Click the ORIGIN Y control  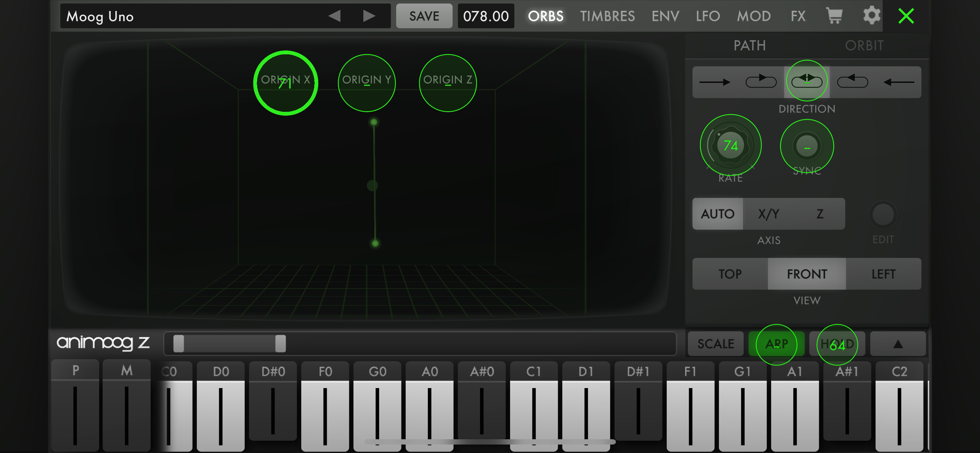(x=367, y=83)
